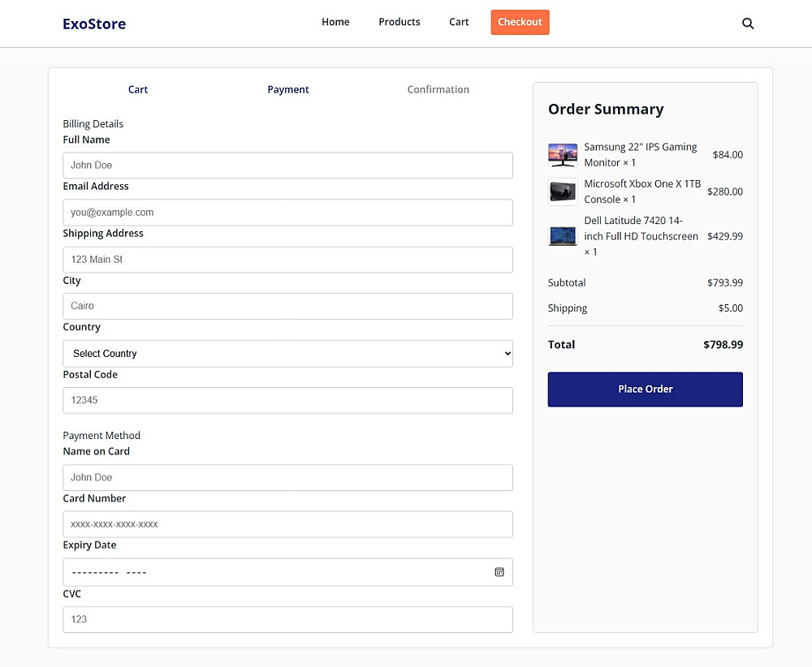Click the Payment Method heading
Image resolution: width=812 pixels, height=667 pixels.
point(101,435)
